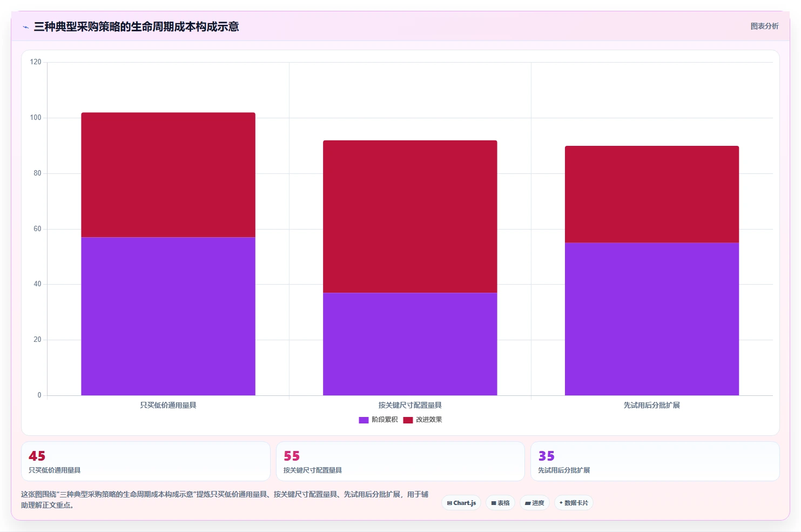
Task: Click the purple 阶段累积 legend swatch
Action: (364, 420)
